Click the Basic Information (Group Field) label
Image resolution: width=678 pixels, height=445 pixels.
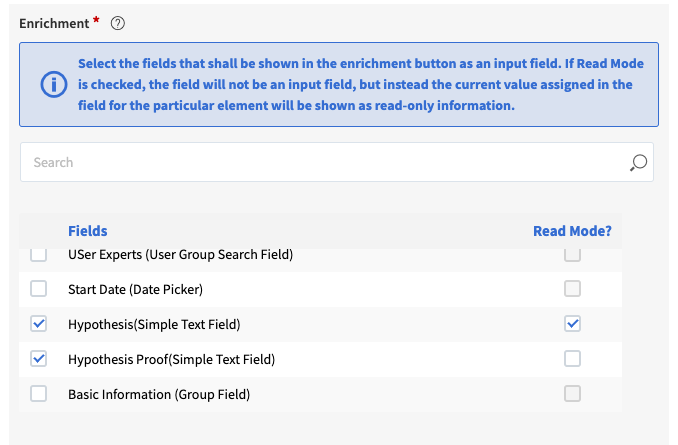coord(159,394)
